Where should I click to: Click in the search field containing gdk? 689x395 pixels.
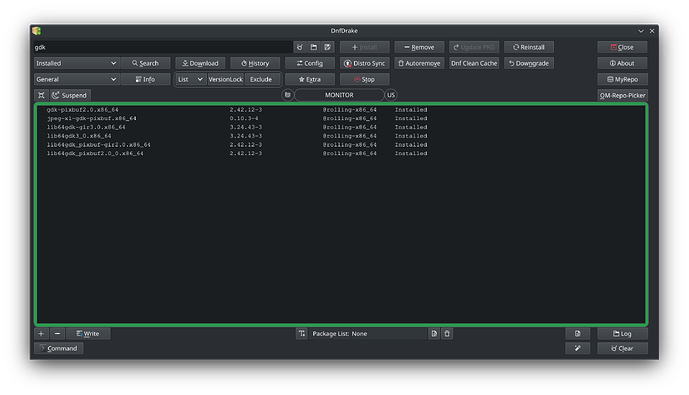tap(163, 47)
